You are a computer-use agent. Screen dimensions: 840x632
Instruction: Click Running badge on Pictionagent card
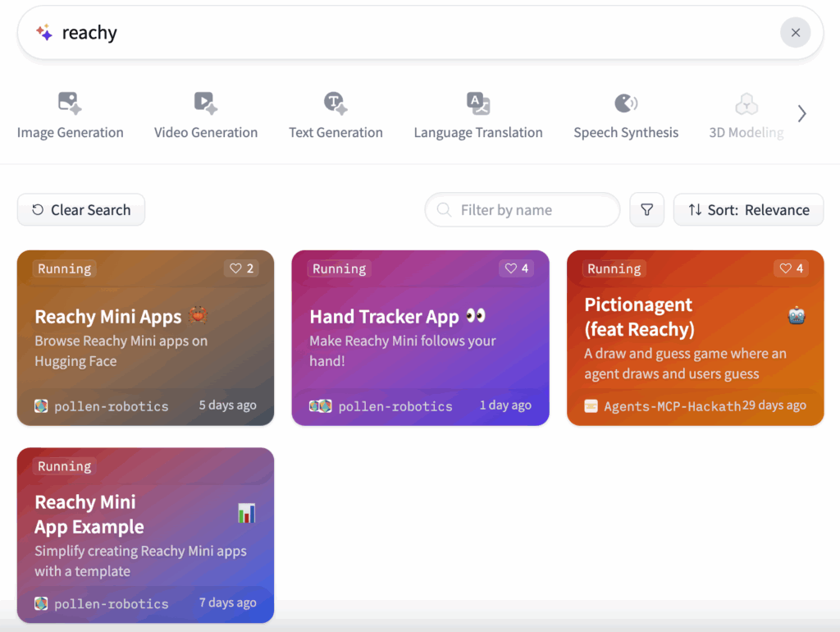pos(614,268)
